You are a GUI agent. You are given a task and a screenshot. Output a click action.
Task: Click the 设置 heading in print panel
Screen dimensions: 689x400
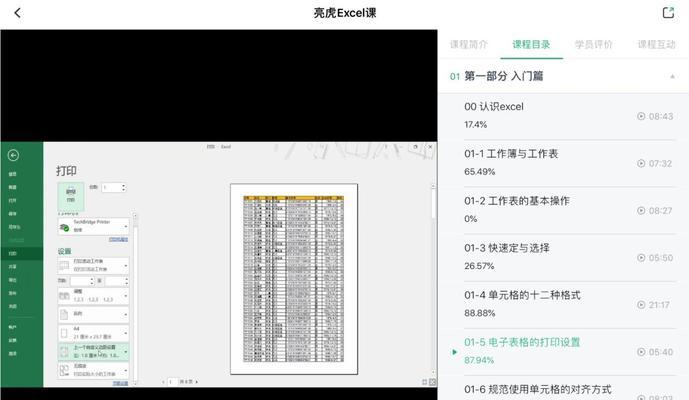[x=65, y=251]
